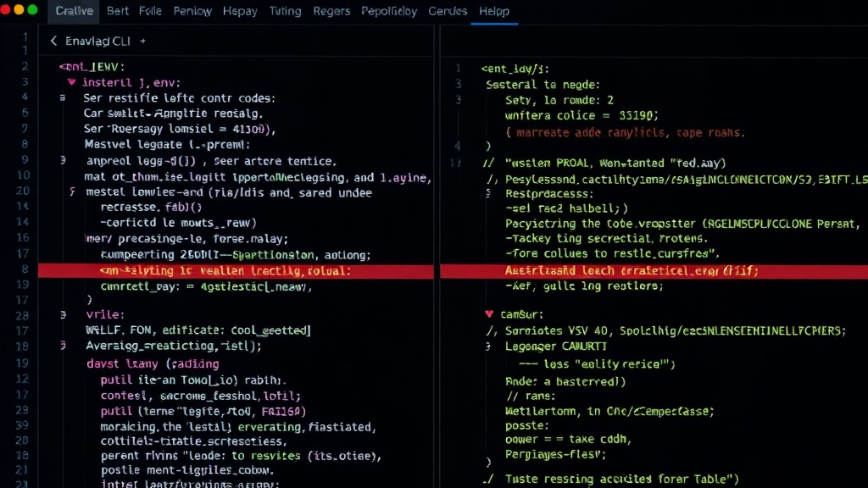The image size is (868, 488).
Task: Click the "Pergiayes-flesv;" line
Action: 555,454
